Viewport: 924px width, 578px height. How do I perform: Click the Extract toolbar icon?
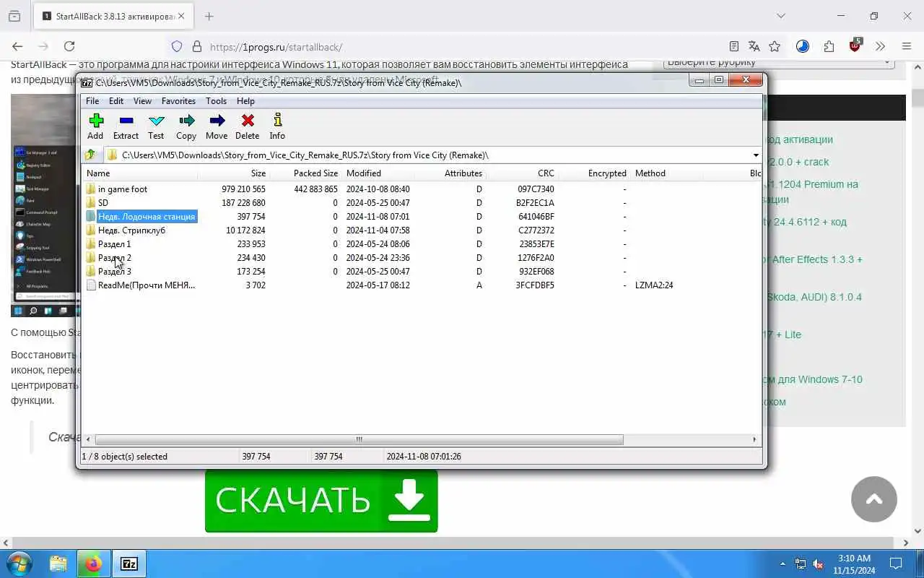[x=126, y=126]
